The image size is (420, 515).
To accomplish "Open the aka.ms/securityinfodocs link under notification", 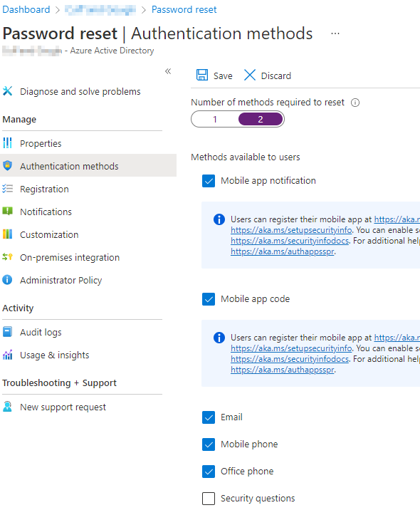I will [290, 241].
